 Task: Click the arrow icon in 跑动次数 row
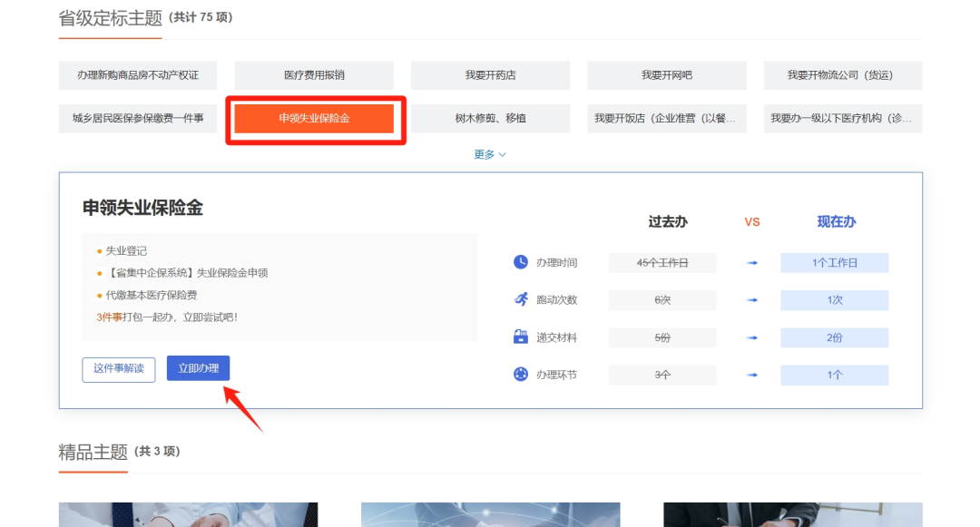(x=752, y=300)
